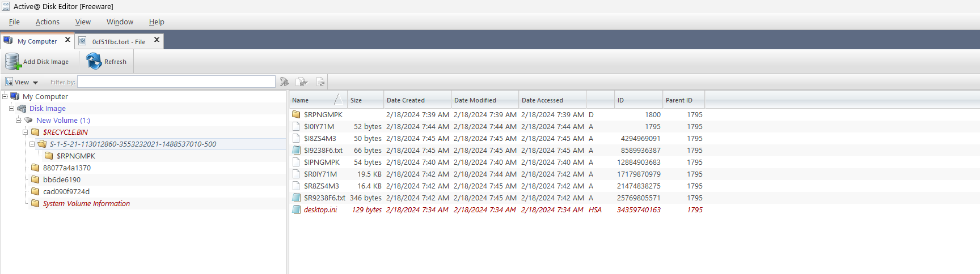Close the My Computer tab

point(67,40)
